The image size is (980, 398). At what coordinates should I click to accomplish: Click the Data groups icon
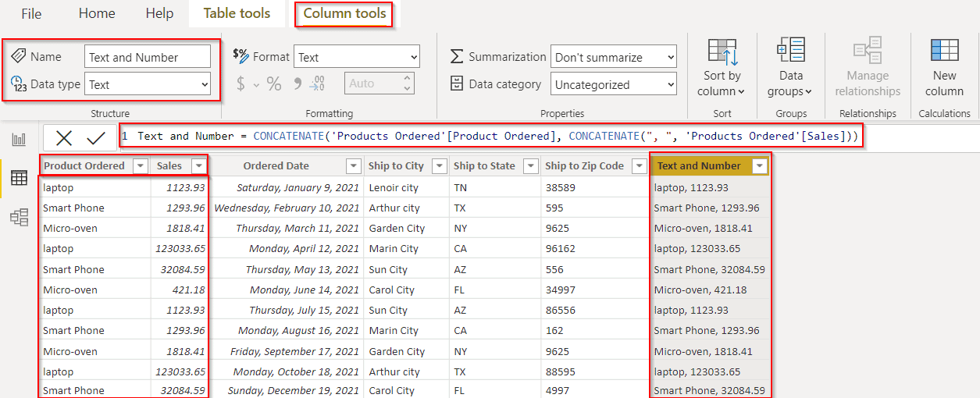pos(791,51)
